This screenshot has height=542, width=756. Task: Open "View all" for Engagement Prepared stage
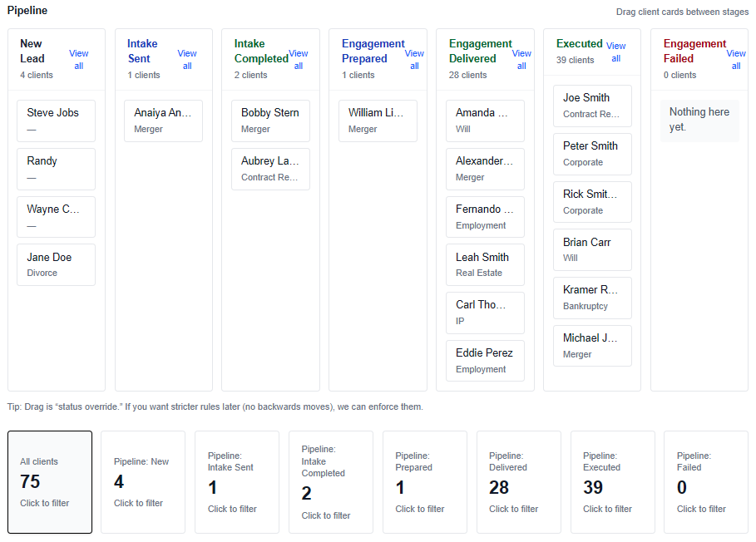(x=413, y=58)
